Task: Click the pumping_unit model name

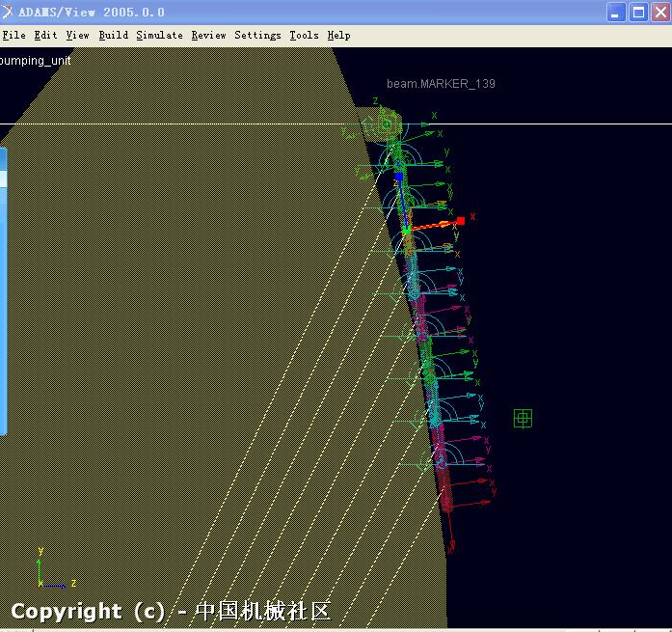Action: [x=36, y=60]
